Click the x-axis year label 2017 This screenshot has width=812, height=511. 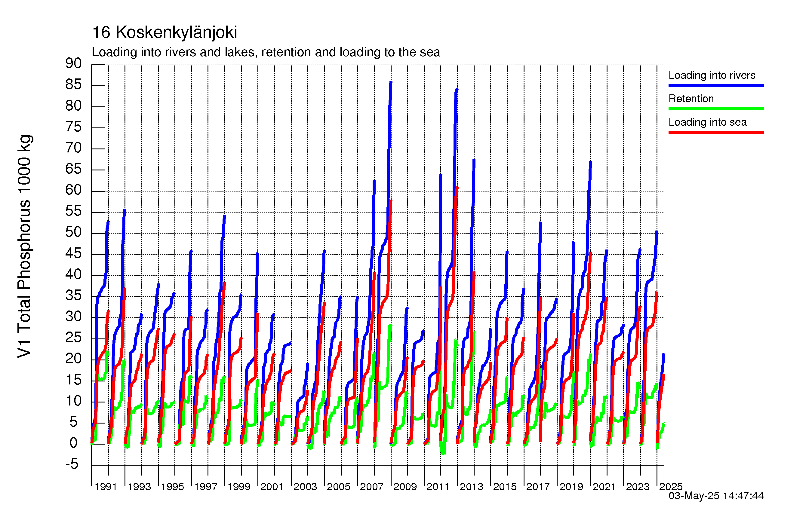(x=538, y=486)
